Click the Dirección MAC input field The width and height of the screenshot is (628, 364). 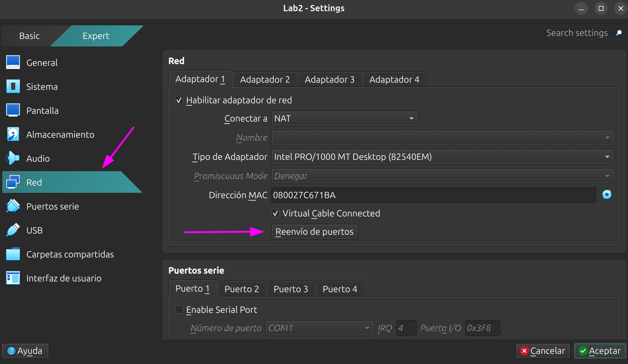[x=433, y=195]
